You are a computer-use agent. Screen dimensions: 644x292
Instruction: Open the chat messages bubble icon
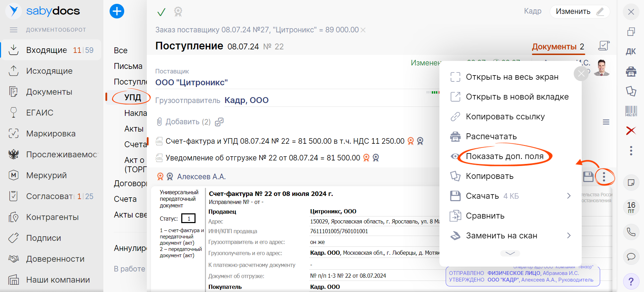[631, 257]
